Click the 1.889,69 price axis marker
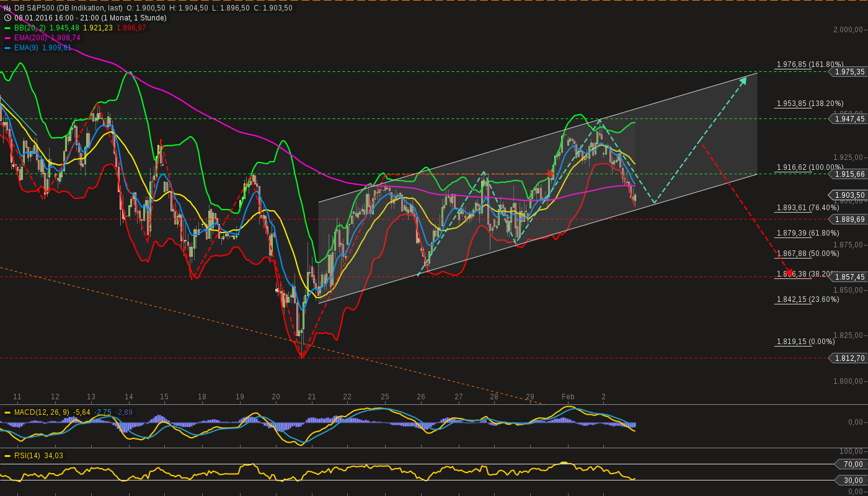Image resolution: width=868 pixels, height=496 pixels. [848, 219]
